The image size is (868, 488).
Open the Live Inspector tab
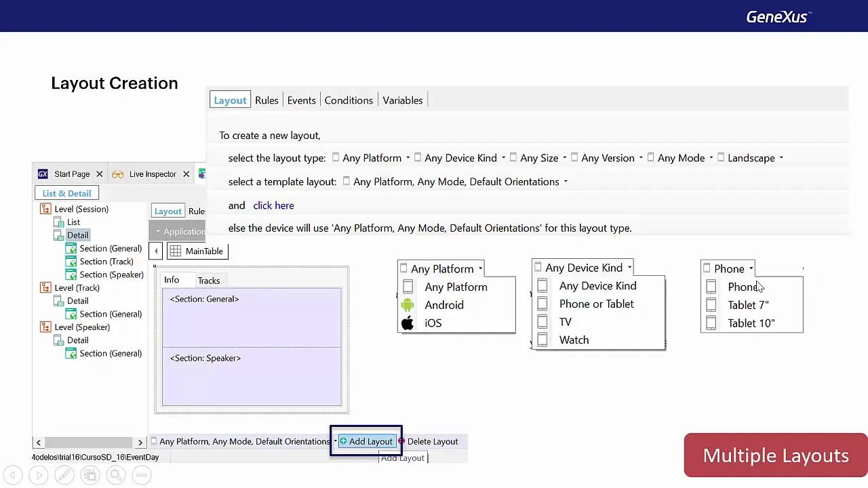pos(153,174)
